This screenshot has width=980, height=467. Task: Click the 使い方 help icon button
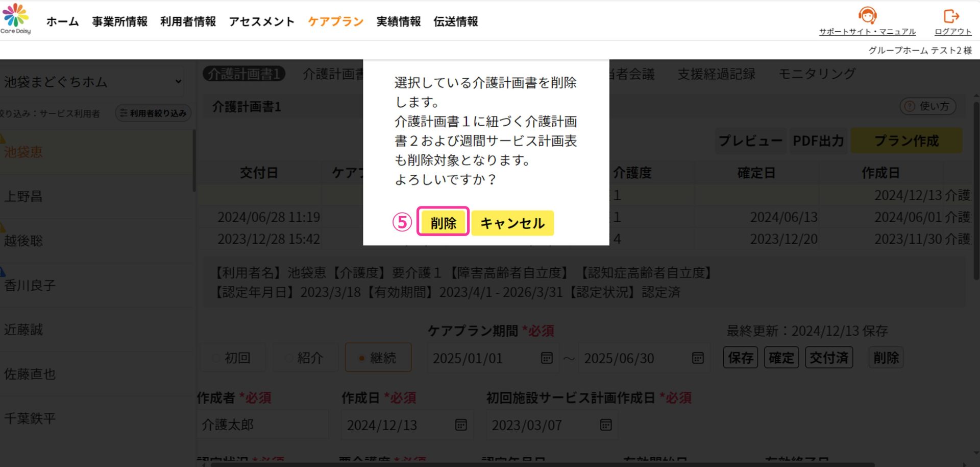(927, 106)
